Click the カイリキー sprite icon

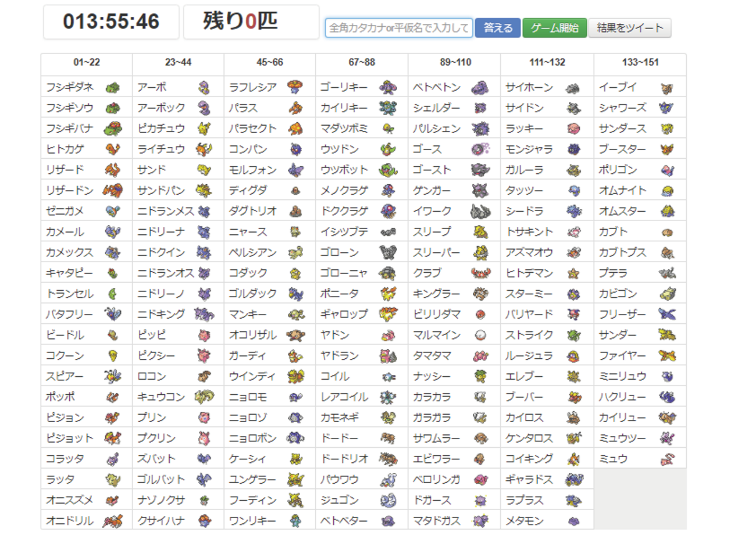coord(388,108)
